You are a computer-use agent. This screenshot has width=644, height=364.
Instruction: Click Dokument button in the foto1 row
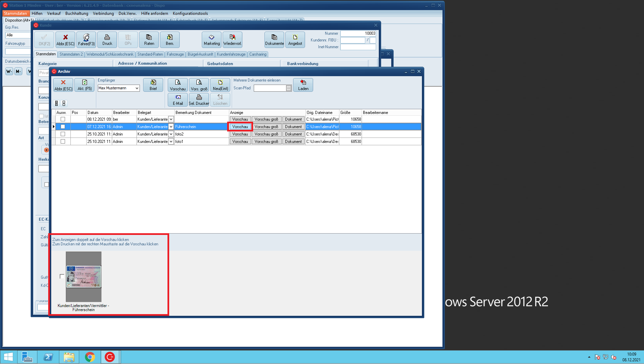pyautogui.click(x=293, y=142)
